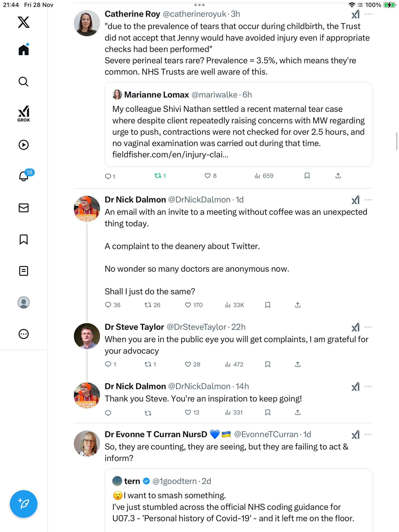Open Grok from the sidebar

coord(24,114)
